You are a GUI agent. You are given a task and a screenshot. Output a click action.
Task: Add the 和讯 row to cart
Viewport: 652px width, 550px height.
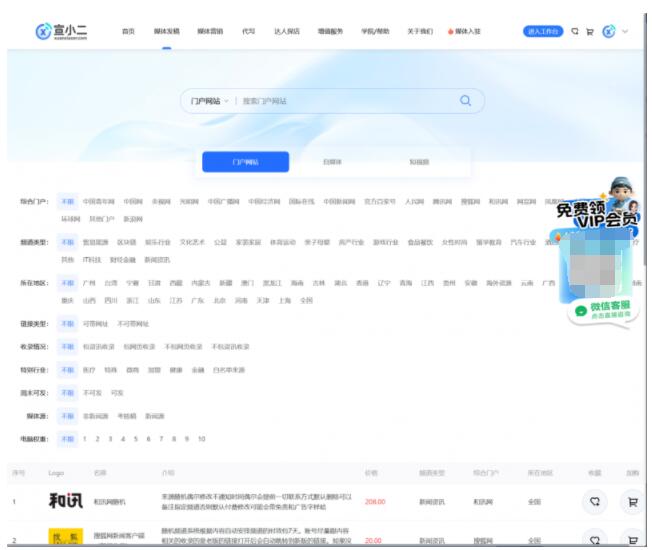click(x=633, y=502)
